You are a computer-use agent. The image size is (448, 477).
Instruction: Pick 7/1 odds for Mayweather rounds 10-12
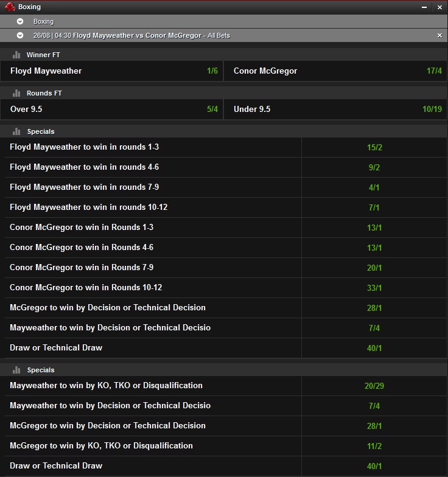[x=374, y=207]
